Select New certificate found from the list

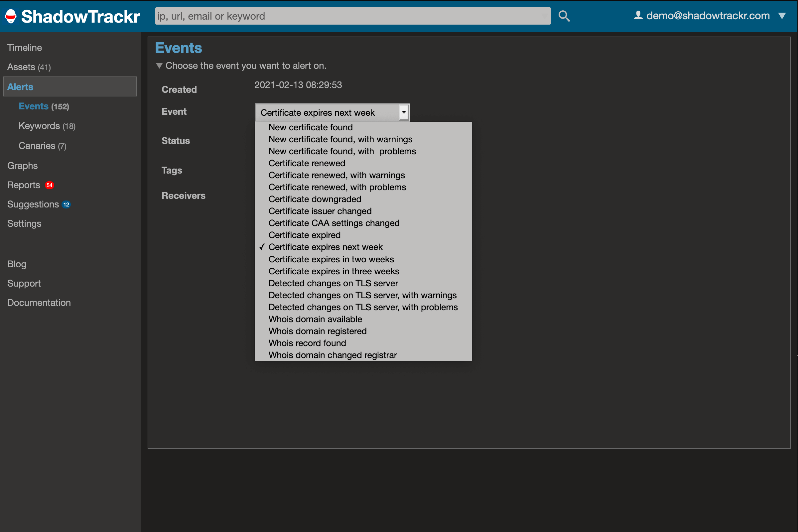tap(310, 127)
